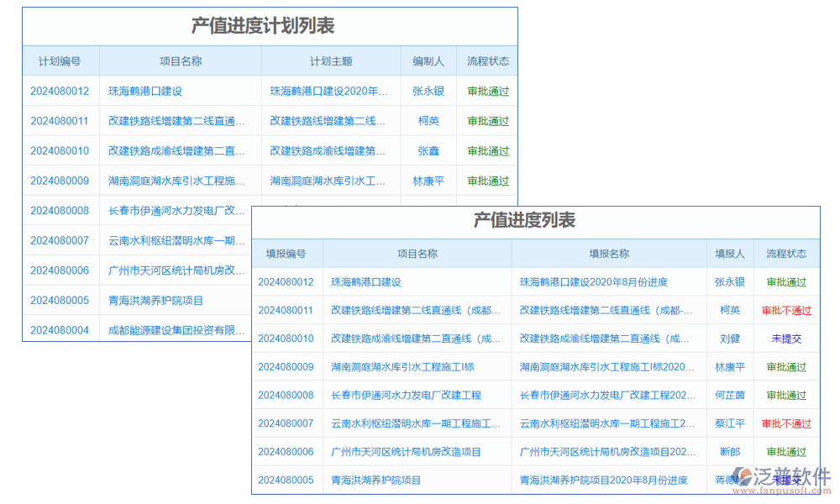
Task: Open record 2024080004 成都能源建设集团 project
Action: tap(176, 330)
